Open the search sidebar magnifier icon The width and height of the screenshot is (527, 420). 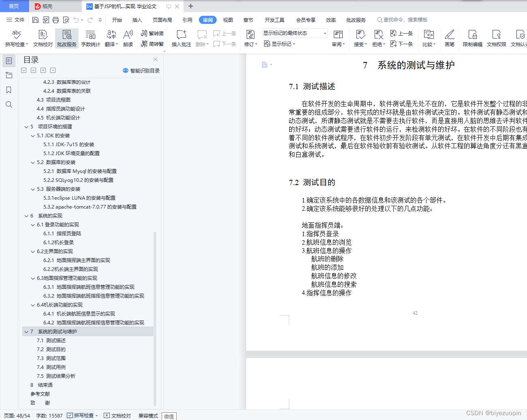(x=9, y=104)
